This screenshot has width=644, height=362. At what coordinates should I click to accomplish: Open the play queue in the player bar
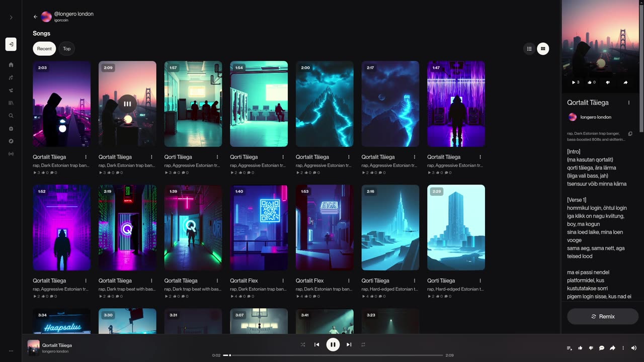(x=570, y=348)
